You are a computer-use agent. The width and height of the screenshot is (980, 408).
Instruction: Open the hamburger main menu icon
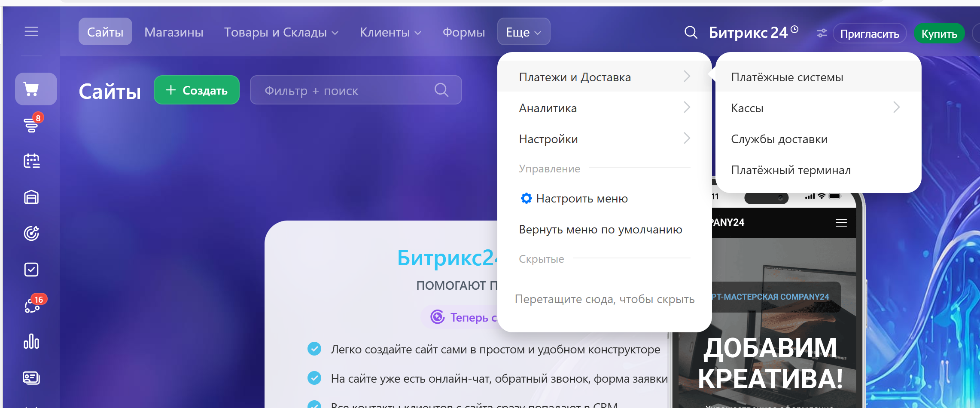click(31, 32)
